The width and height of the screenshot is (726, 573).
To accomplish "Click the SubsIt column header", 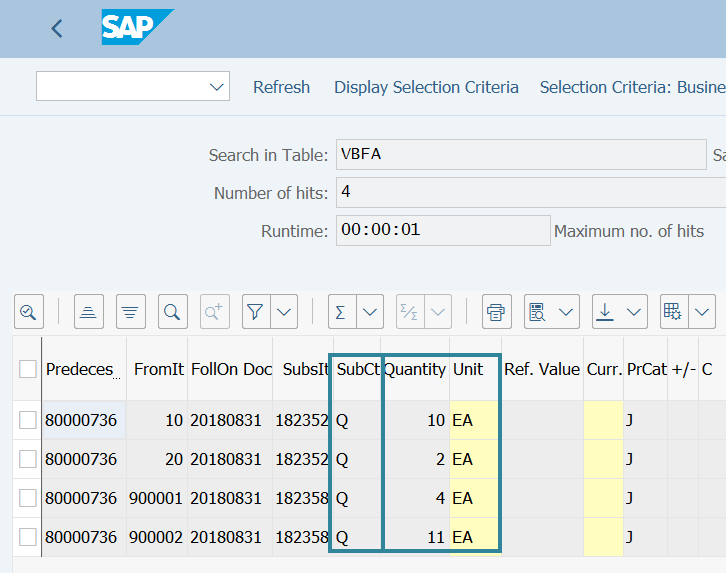I will click(303, 369).
